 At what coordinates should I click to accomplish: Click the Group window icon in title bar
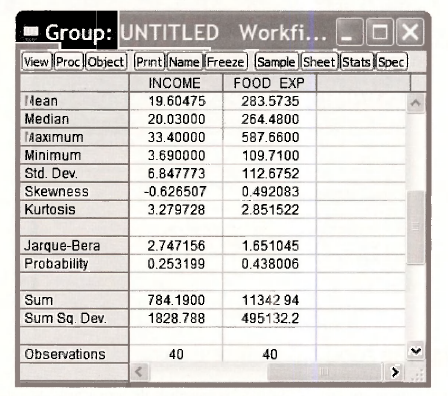(31, 32)
